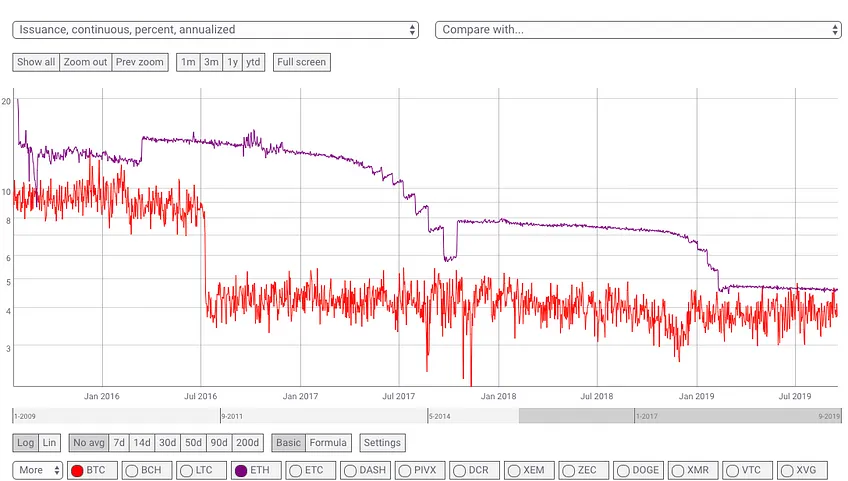Enable the DASH coin series
The image size is (848, 481).
point(366,470)
